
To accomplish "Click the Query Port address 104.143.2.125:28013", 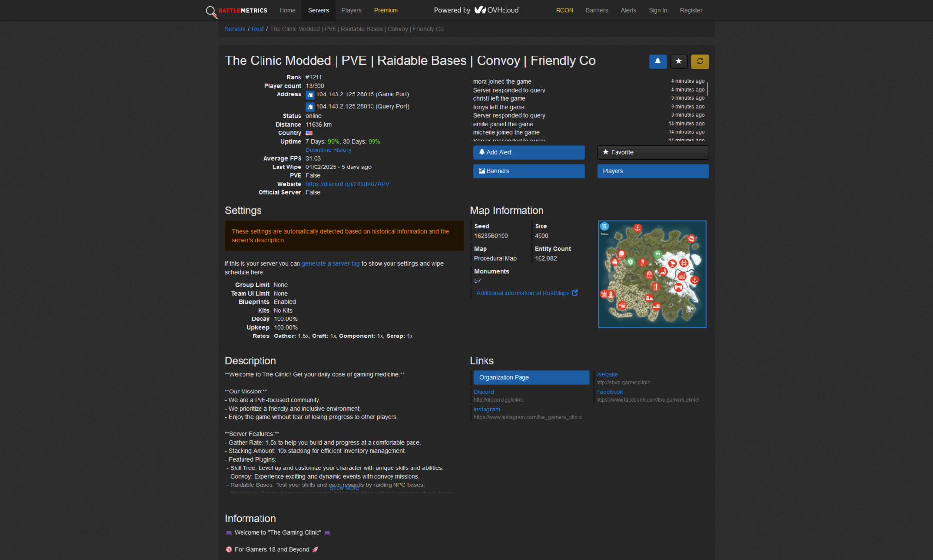I will (363, 106).
